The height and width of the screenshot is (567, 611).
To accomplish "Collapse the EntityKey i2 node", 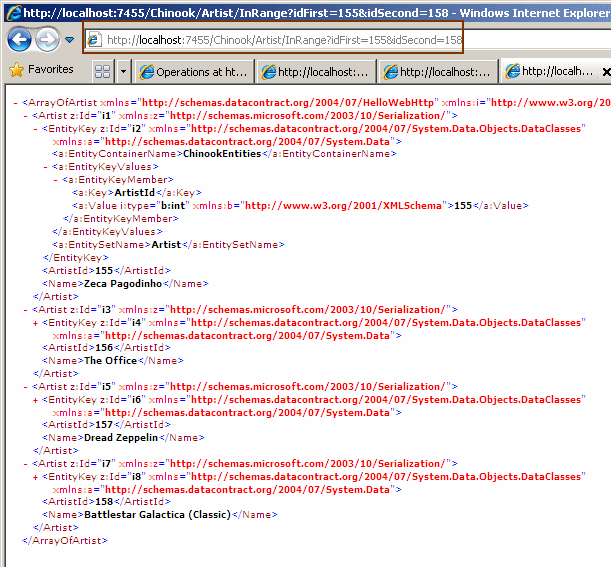I will point(35,129).
